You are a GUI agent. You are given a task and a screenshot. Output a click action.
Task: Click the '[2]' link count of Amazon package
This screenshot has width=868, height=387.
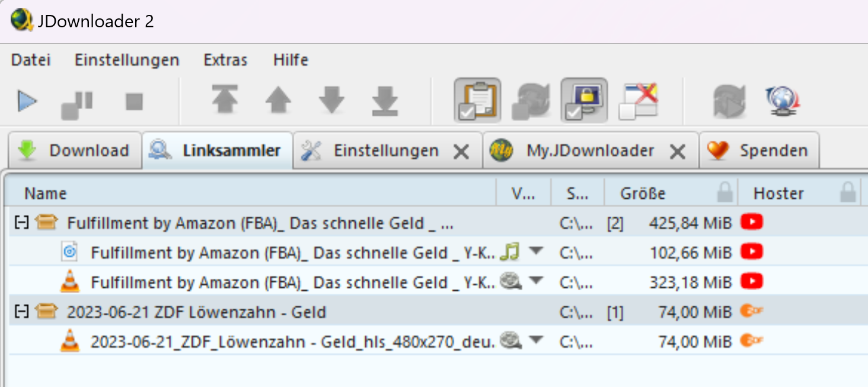(615, 223)
